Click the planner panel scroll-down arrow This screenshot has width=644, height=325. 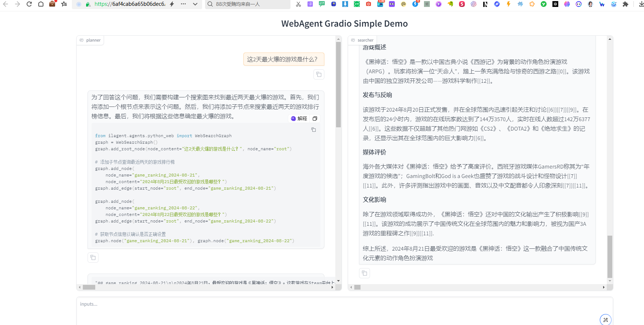click(339, 281)
